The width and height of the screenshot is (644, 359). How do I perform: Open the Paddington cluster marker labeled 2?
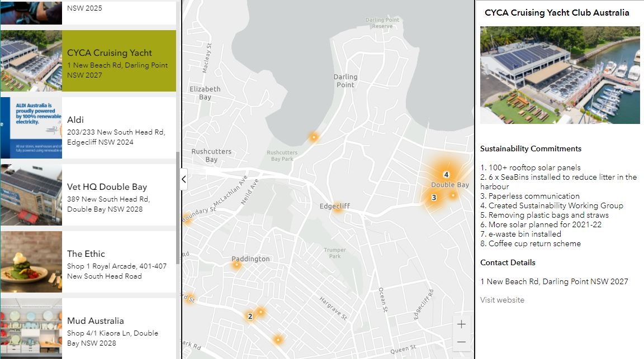tap(250, 316)
